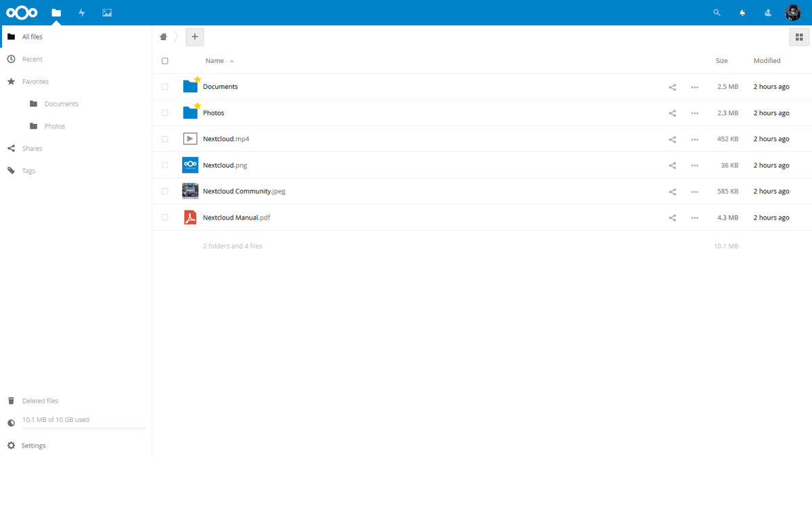Open the Documents folder name link

point(221,87)
